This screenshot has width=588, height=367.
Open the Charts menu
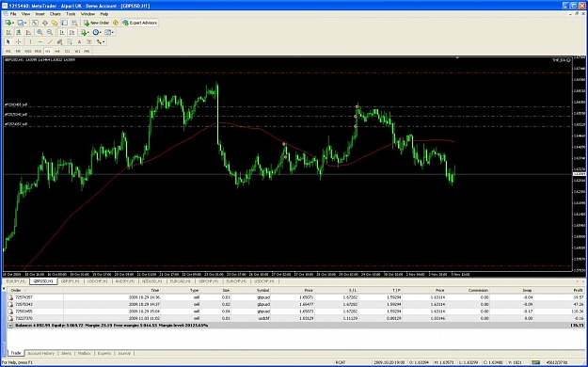(56, 14)
